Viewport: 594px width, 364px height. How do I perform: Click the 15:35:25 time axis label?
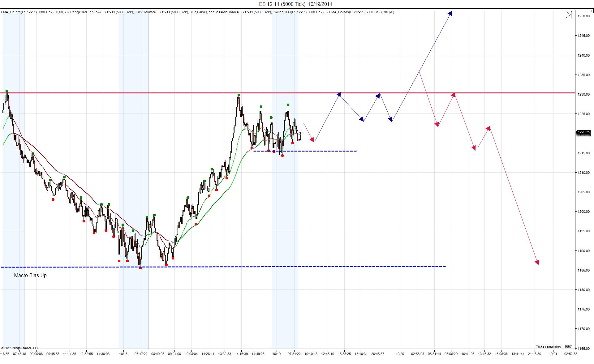[344, 354]
